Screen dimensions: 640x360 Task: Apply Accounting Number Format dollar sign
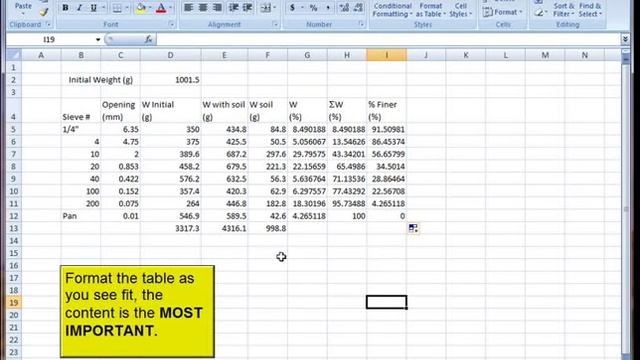(292, 8)
